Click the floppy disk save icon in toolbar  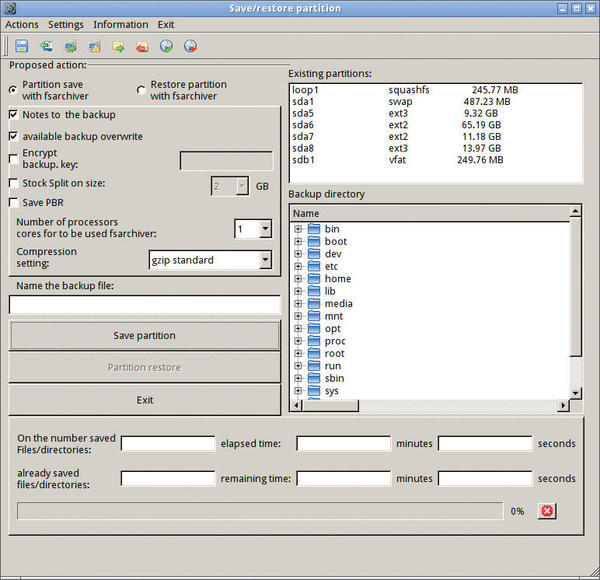pyautogui.click(x=21, y=46)
